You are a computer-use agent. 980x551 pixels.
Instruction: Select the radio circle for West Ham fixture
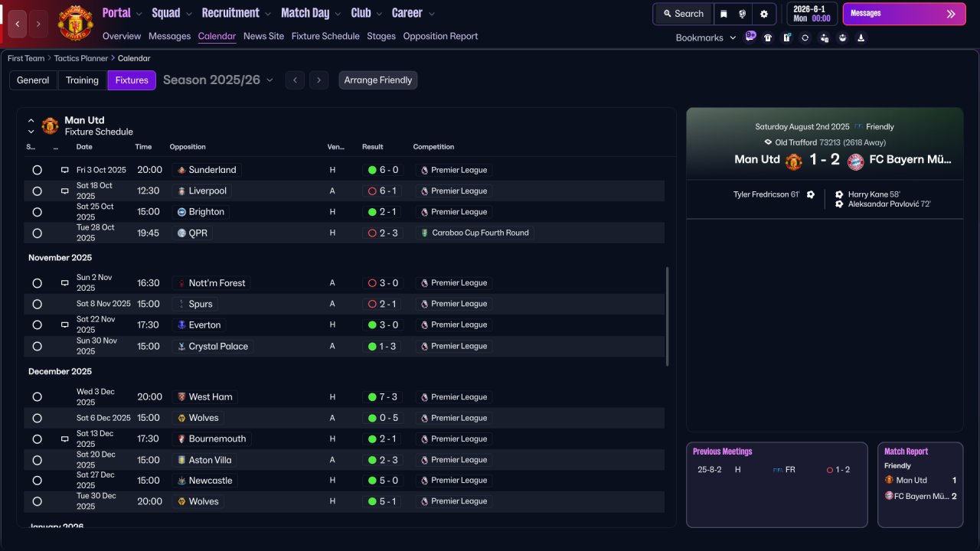(37, 397)
